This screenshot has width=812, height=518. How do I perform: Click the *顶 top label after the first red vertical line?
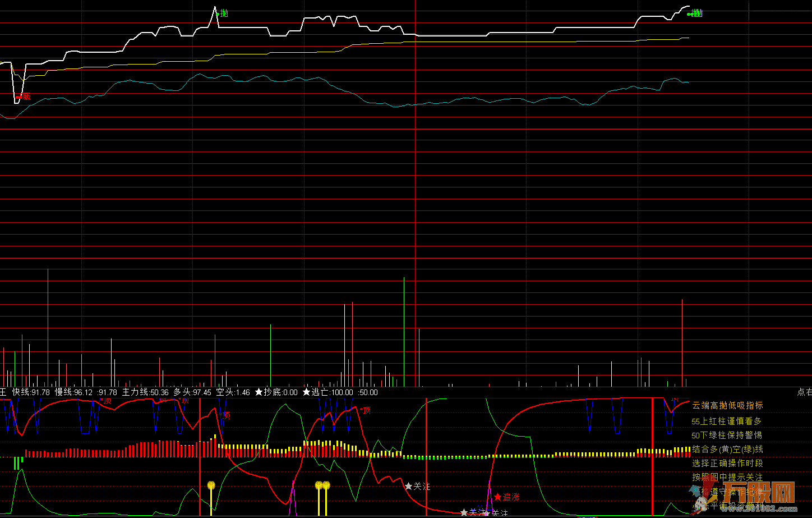[x=225, y=415]
